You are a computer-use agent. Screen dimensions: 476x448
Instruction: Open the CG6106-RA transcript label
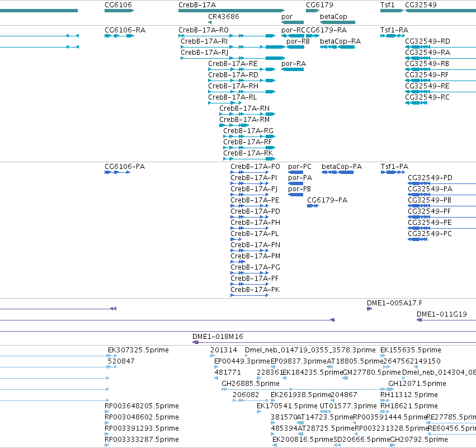click(125, 30)
